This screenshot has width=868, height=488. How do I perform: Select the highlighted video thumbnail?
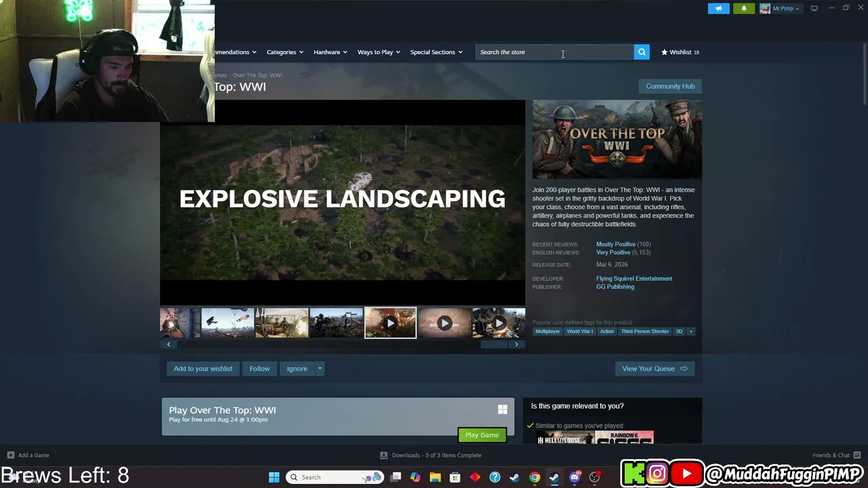click(x=390, y=323)
